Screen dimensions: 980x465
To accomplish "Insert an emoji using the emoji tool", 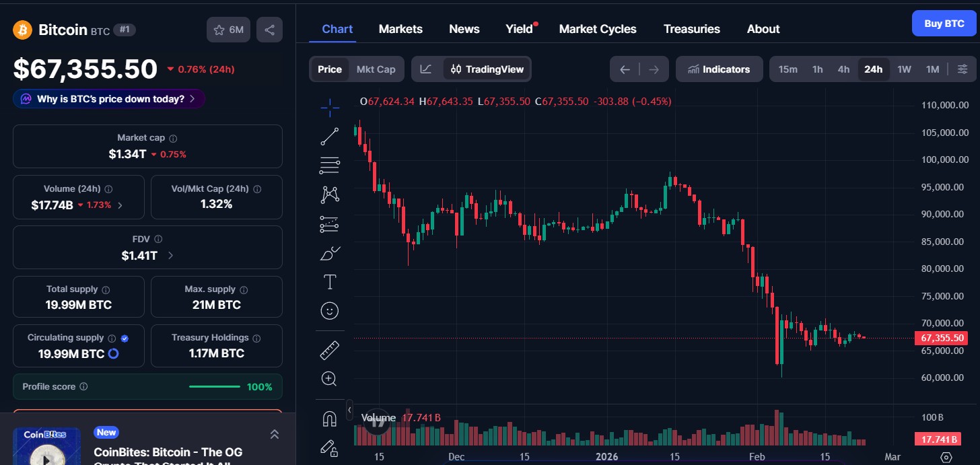I will 329,310.
